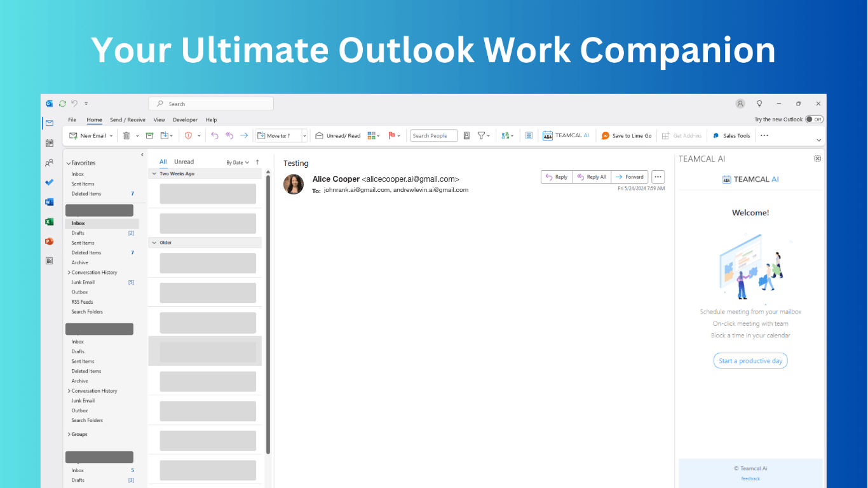Open the View tab

pos(159,119)
